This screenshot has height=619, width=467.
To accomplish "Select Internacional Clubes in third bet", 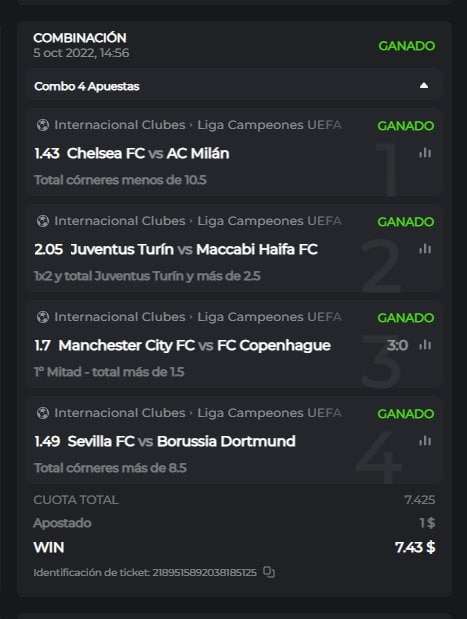I will coord(120,317).
